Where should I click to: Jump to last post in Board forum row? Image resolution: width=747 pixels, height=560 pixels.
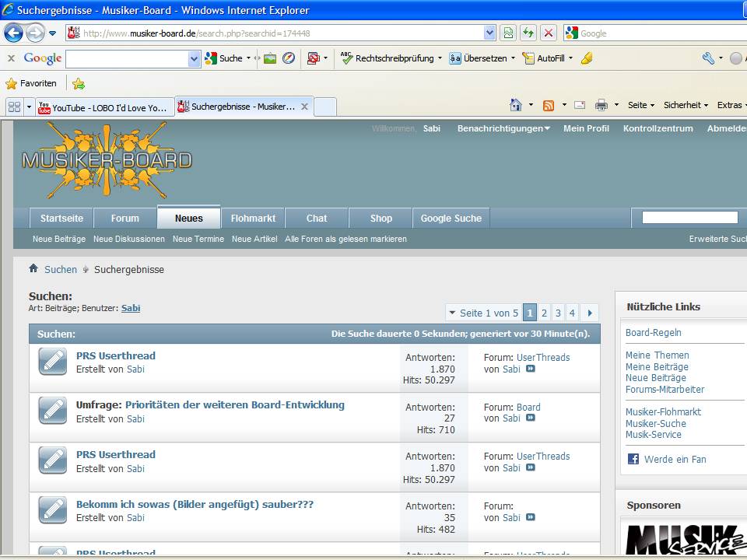point(530,418)
